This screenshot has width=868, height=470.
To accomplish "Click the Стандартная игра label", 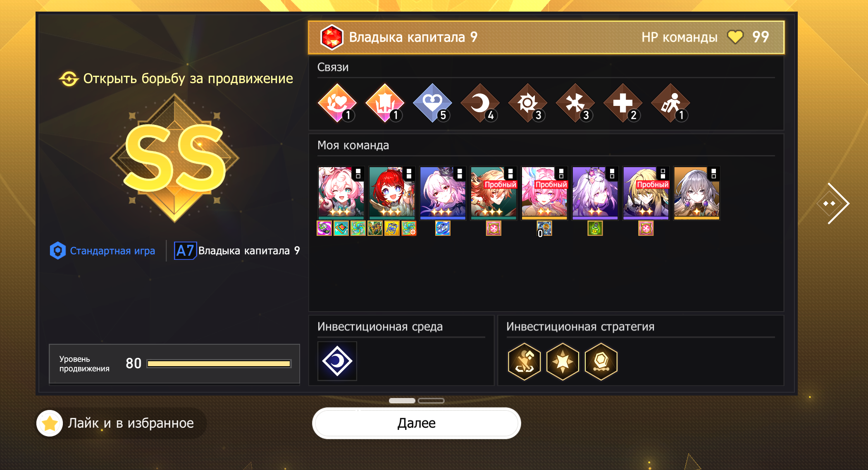I will click(112, 251).
